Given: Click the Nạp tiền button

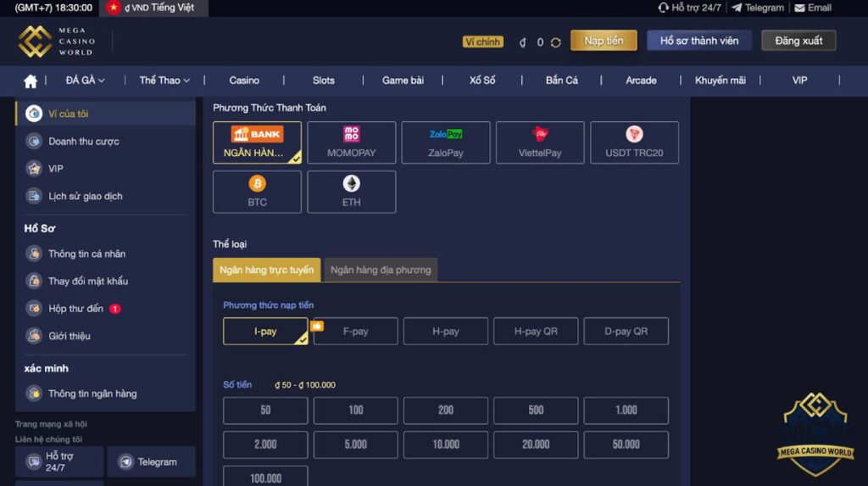Looking at the screenshot, I should click(604, 41).
